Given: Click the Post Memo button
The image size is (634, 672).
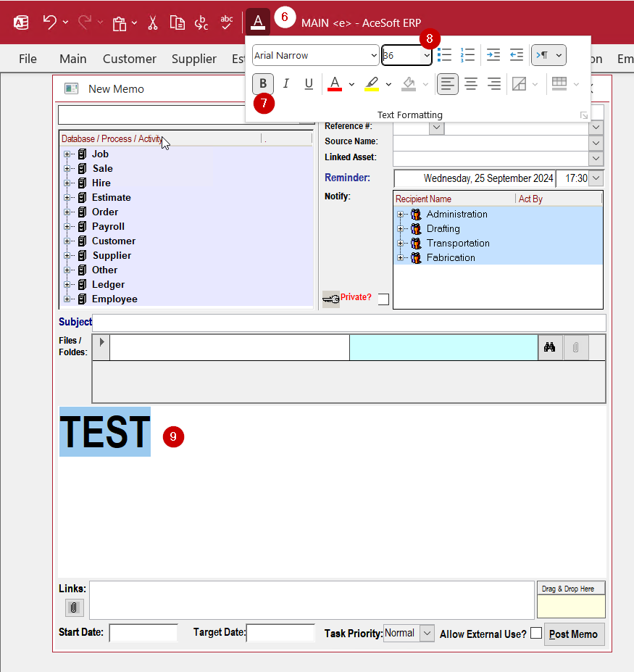Looking at the screenshot, I should (x=574, y=634).
